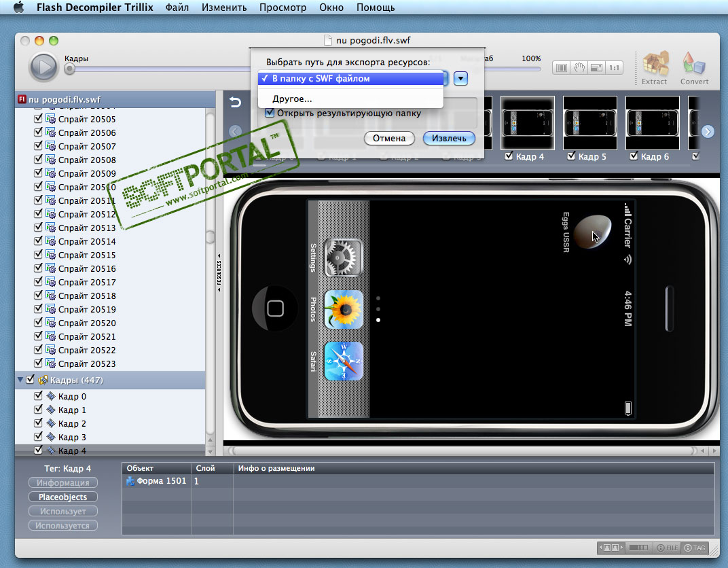Uncheck the Кадр 5 thumbnail checkbox
Image resolution: width=728 pixels, height=568 pixels.
[571, 156]
